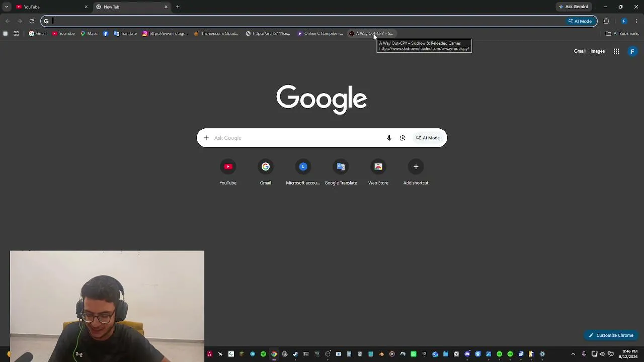Open the Extensions puzzle icon
Viewport: 644px width, 362px height.
pyautogui.click(x=606, y=21)
